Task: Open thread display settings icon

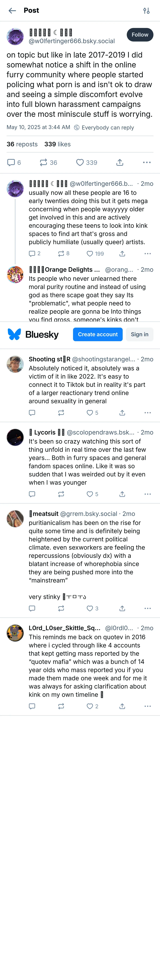Action: pyautogui.click(x=146, y=11)
